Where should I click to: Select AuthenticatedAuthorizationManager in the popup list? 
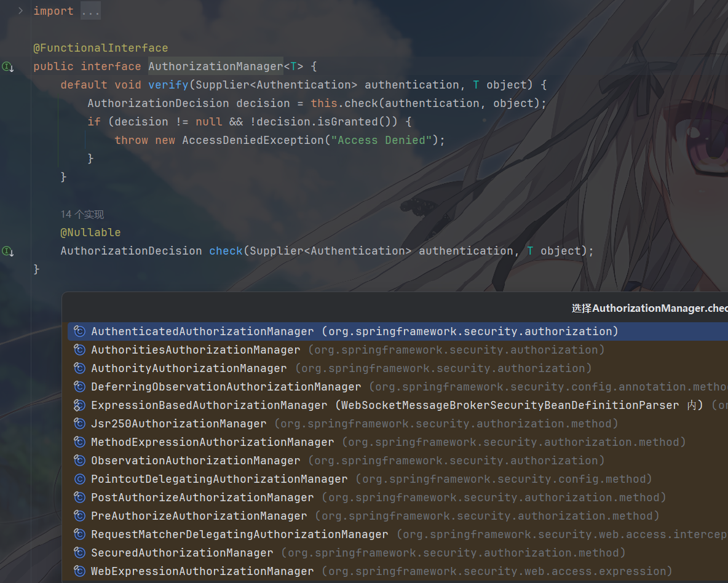coord(202,331)
